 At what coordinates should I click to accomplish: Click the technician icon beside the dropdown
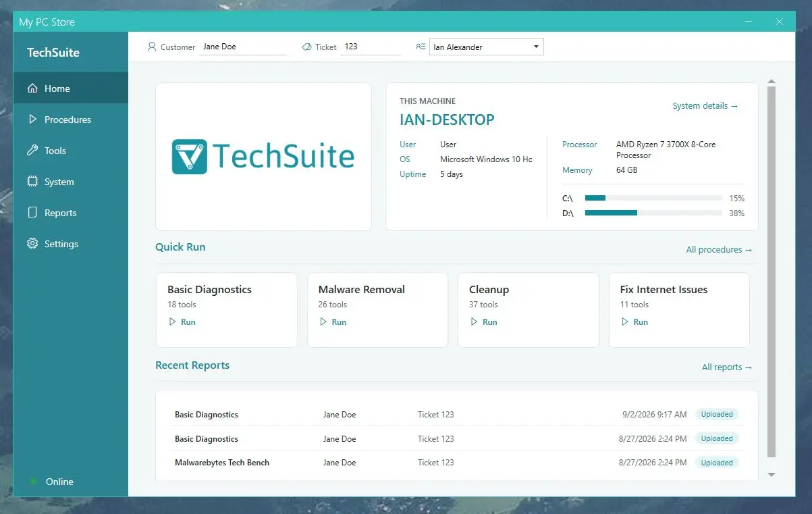[x=421, y=47]
